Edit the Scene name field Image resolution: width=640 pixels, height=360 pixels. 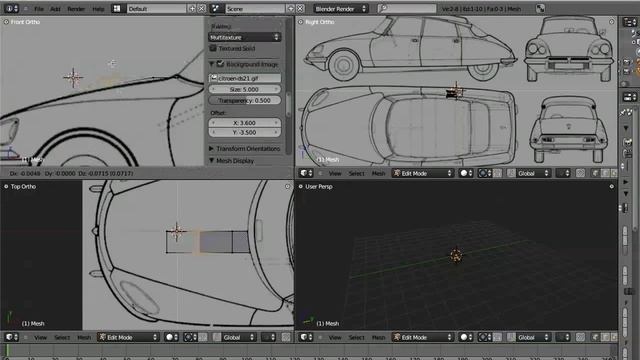[x=255, y=9]
